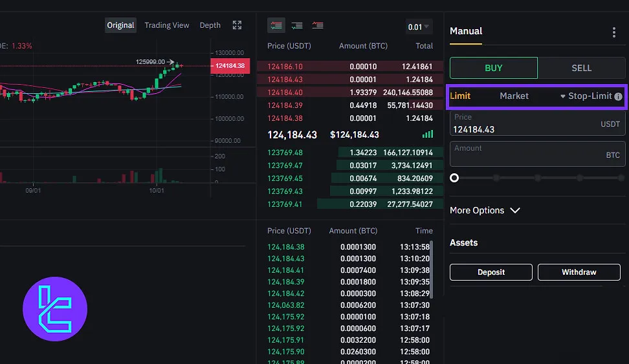
Task: Select ask price 124186.10 row
Action: point(350,67)
